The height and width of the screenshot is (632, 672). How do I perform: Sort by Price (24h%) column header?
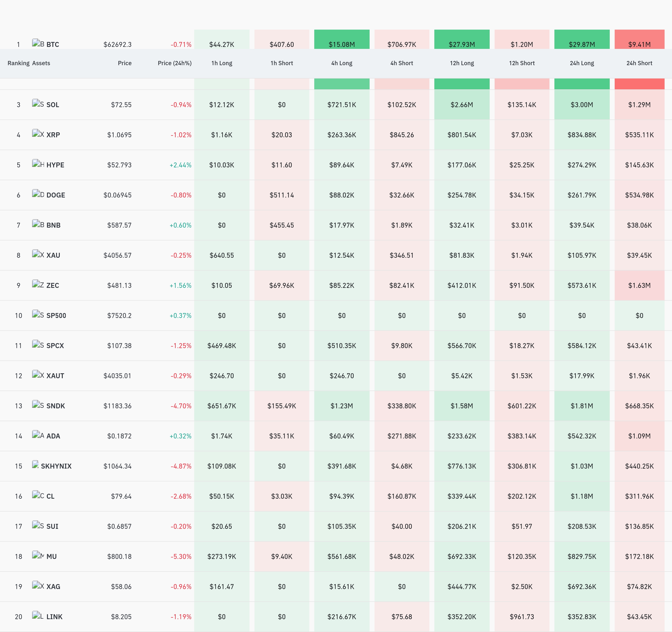(x=174, y=63)
